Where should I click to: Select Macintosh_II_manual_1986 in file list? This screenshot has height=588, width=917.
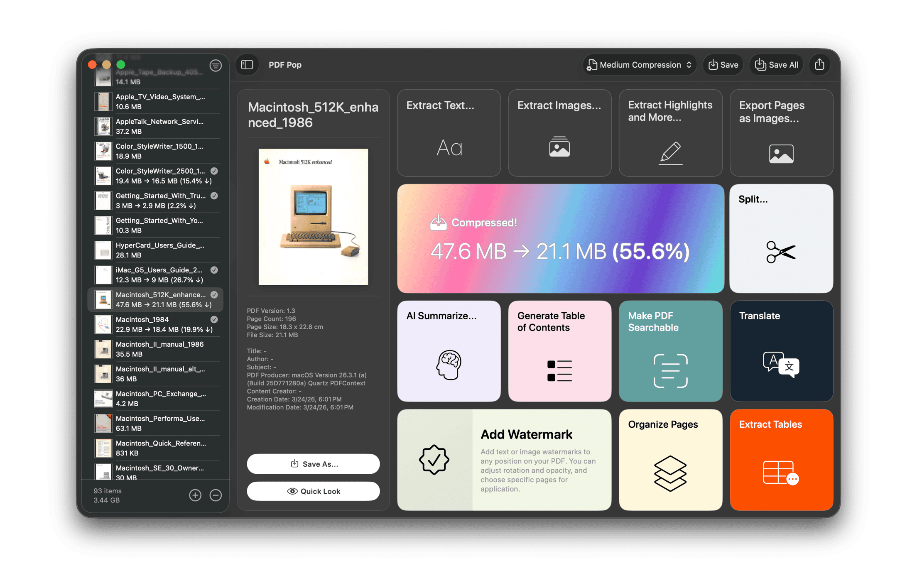click(160, 349)
